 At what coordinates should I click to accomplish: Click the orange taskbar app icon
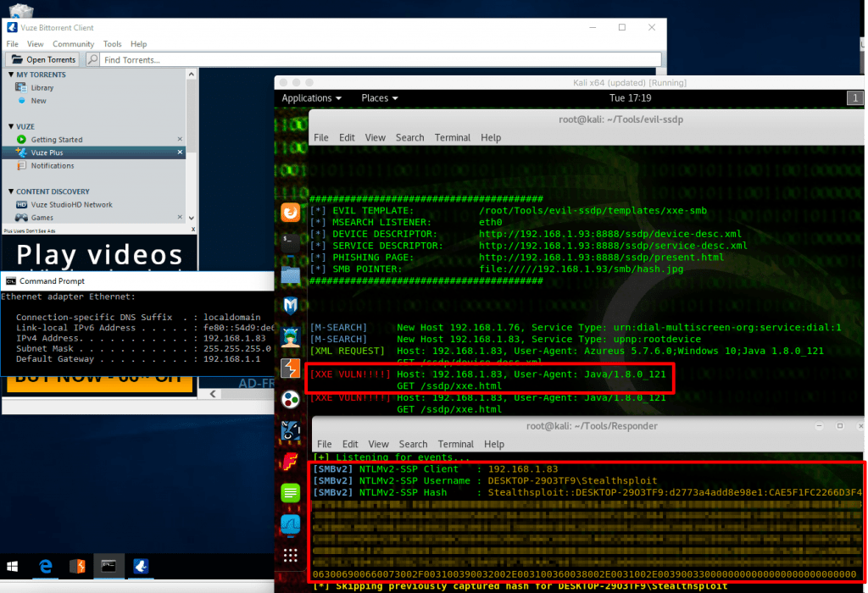(77, 567)
